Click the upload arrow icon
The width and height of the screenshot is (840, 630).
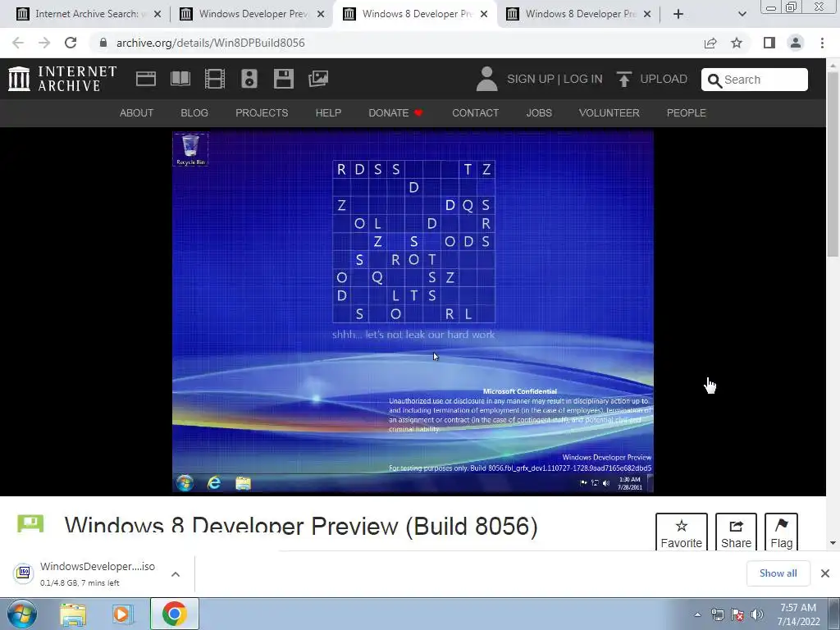pos(623,79)
